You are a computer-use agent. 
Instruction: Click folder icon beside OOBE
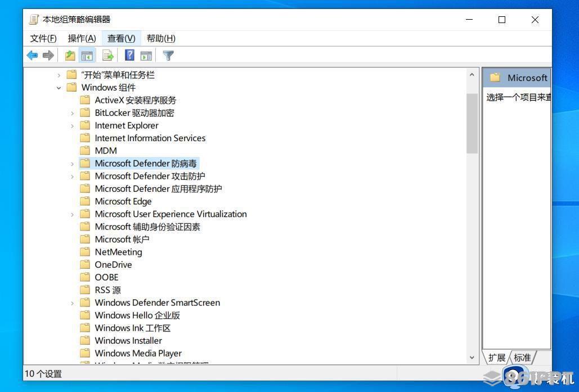click(86, 277)
